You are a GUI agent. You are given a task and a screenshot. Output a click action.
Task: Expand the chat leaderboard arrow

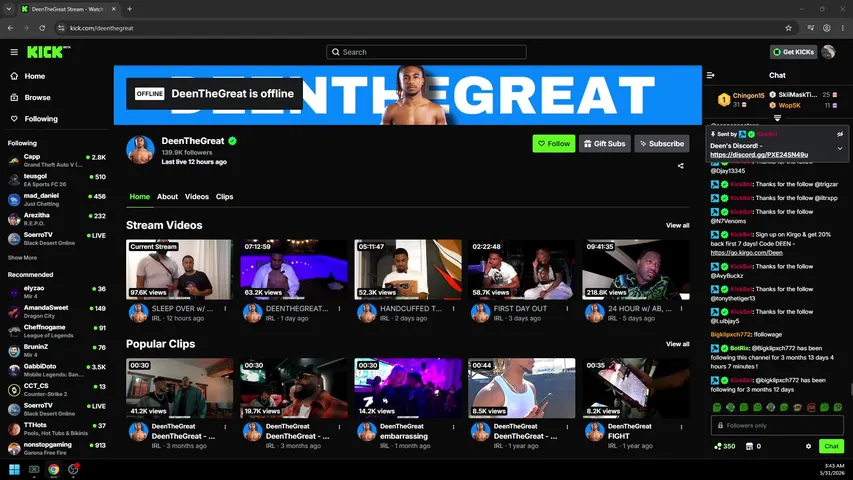777,118
